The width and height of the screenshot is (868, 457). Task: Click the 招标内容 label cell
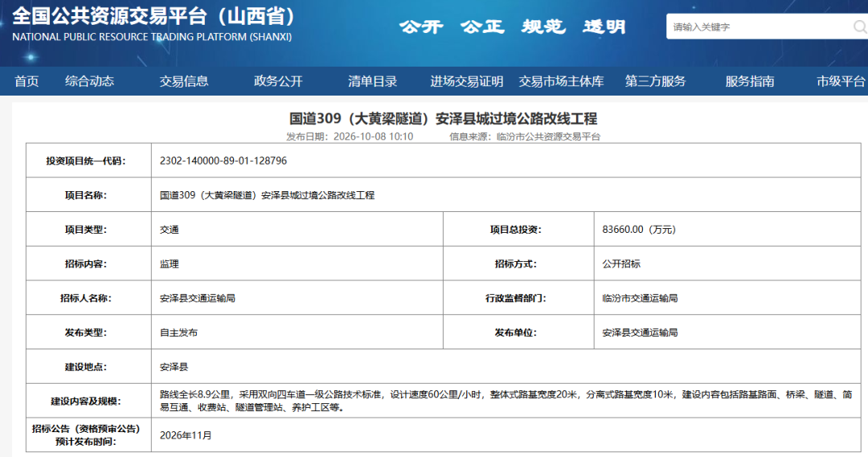point(88,263)
